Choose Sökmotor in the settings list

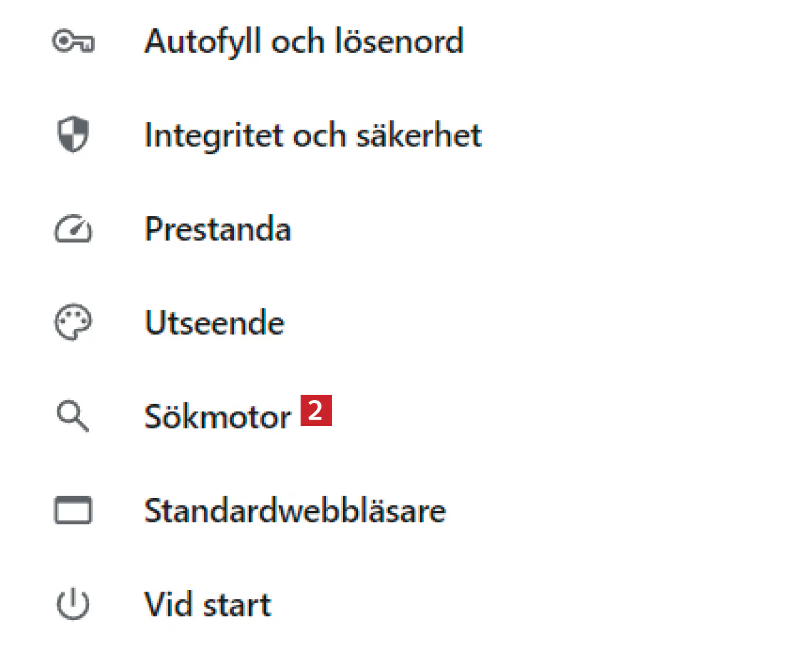(x=218, y=417)
